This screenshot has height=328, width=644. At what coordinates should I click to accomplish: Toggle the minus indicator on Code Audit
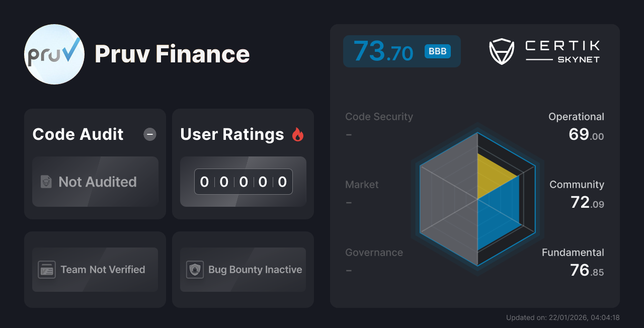[149, 134]
